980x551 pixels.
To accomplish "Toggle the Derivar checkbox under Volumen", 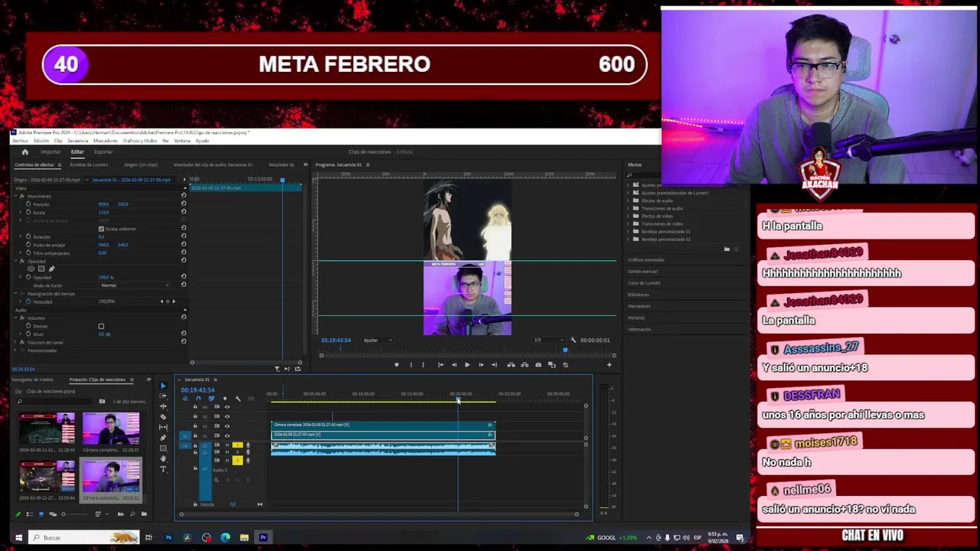I will [x=101, y=326].
